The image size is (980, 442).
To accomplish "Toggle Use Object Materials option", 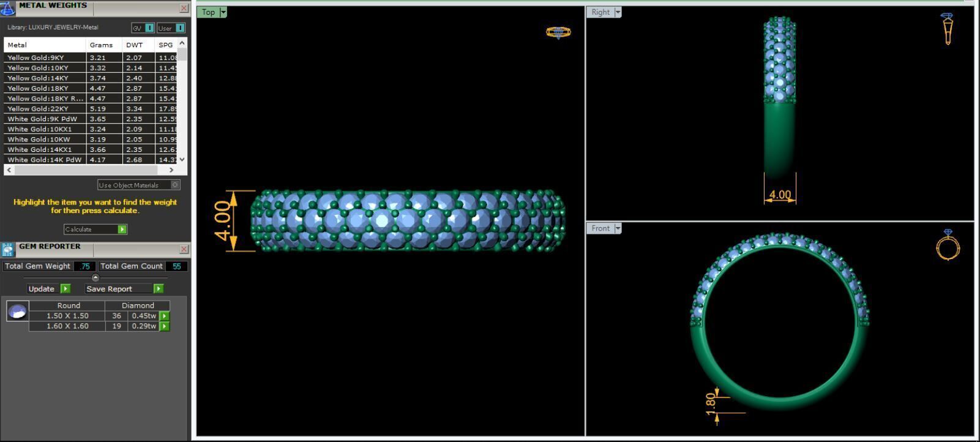I will pos(139,185).
